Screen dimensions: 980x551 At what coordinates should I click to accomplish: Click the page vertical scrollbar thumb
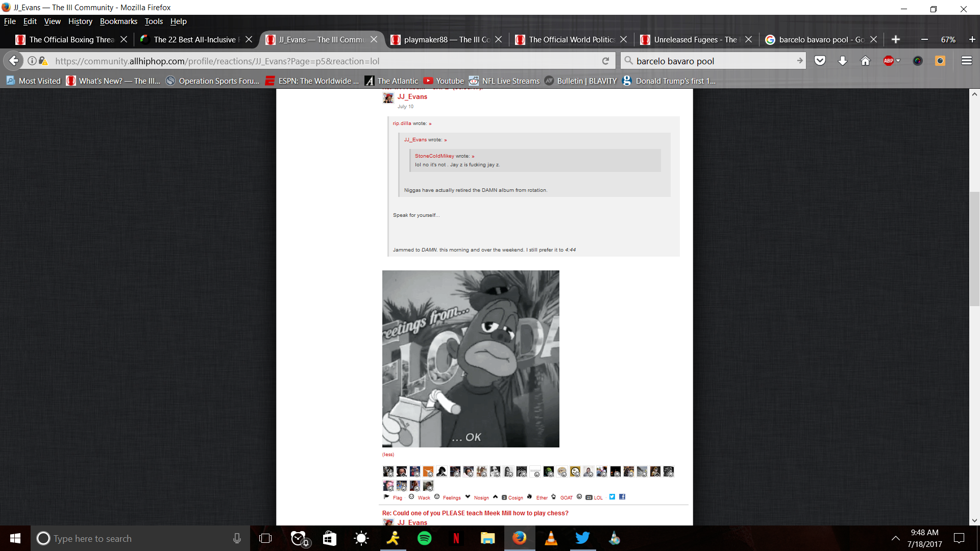click(974, 248)
